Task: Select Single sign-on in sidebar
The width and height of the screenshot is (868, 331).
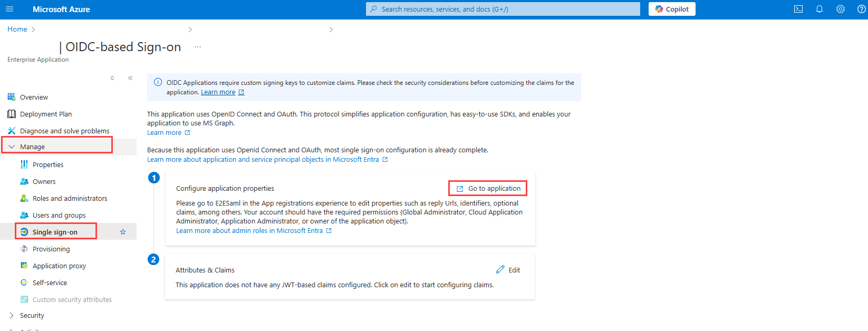Action: [x=55, y=232]
